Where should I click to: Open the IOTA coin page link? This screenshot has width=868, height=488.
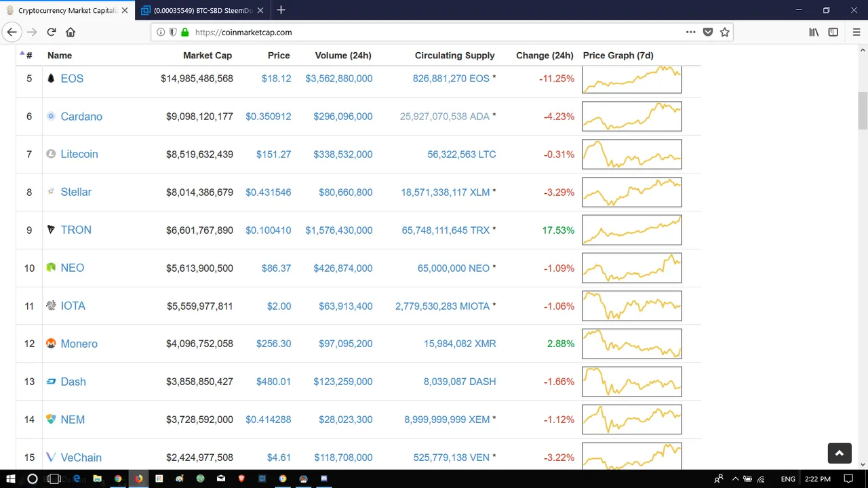coord(73,306)
